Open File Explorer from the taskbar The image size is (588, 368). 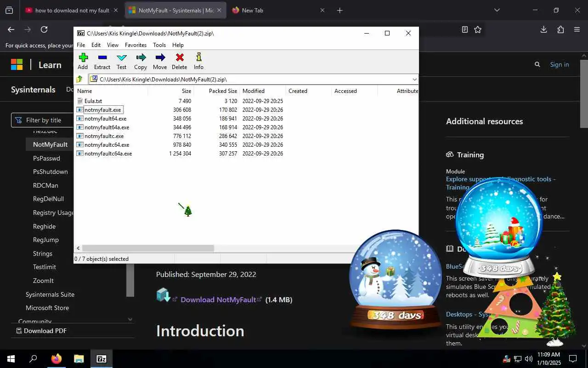click(79, 359)
